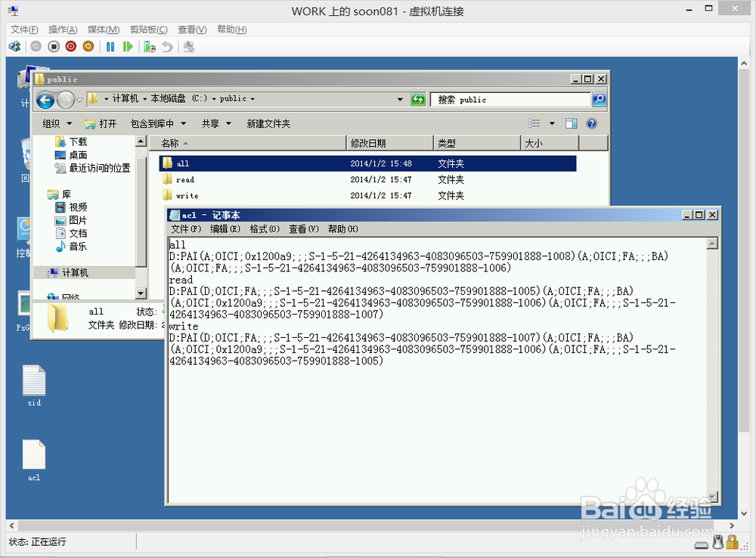This screenshot has width=756, height=558.
Task: Pause the virtual machine
Action: pos(110,47)
